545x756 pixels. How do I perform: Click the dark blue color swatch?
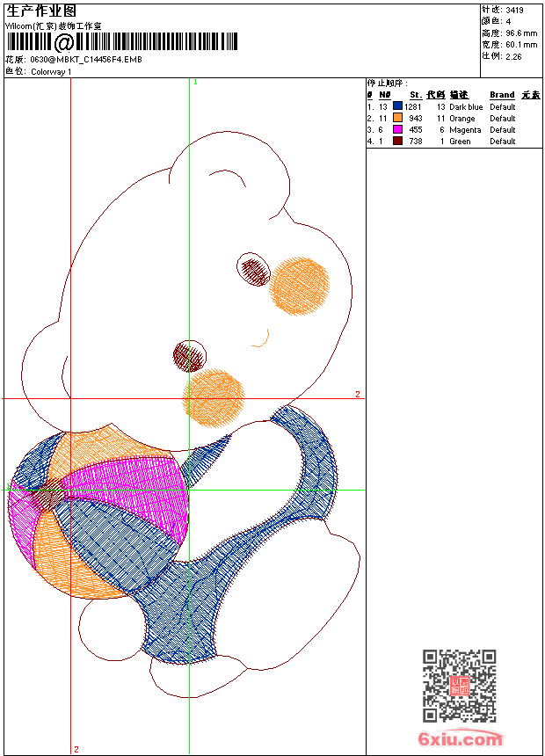(397, 106)
